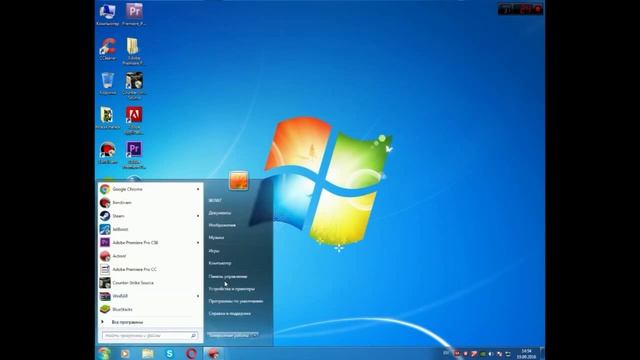This screenshot has width=640, height=360.
Task: Click the search magnifier icon in Start menu
Action: click(193, 336)
